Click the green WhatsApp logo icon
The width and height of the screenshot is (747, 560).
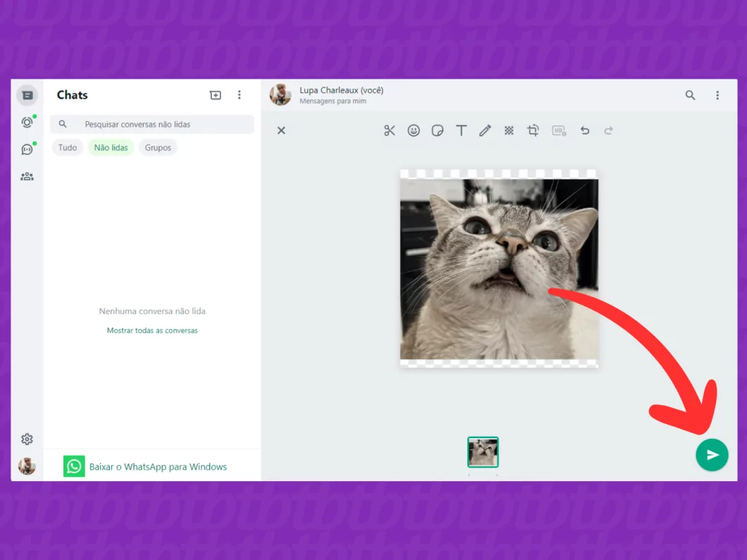[74, 466]
